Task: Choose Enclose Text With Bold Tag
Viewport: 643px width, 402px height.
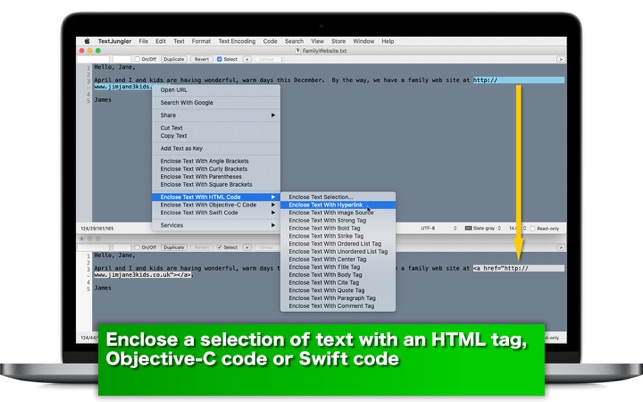Action: tap(338, 228)
